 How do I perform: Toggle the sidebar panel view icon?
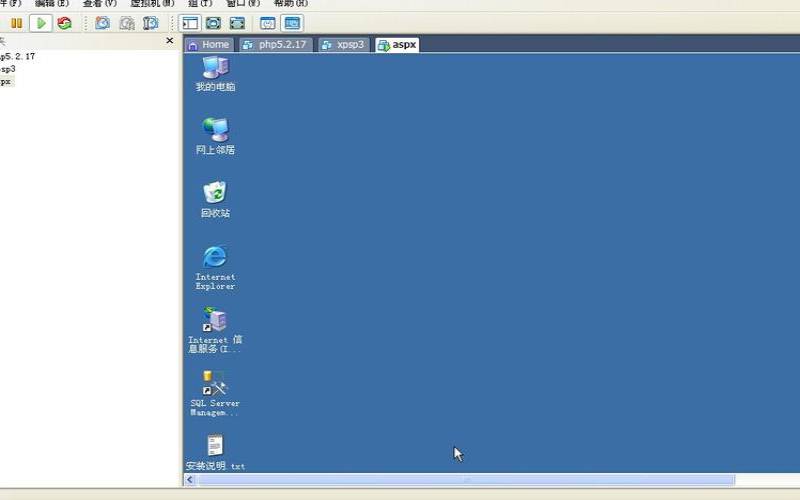(190, 23)
